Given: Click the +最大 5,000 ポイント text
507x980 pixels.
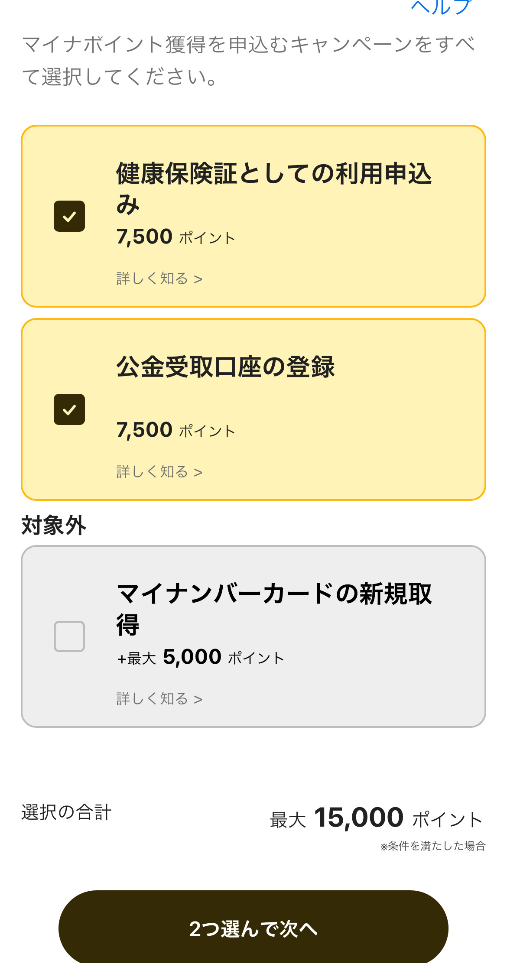Looking at the screenshot, I should pyautogui.click(x=200, y=657).
